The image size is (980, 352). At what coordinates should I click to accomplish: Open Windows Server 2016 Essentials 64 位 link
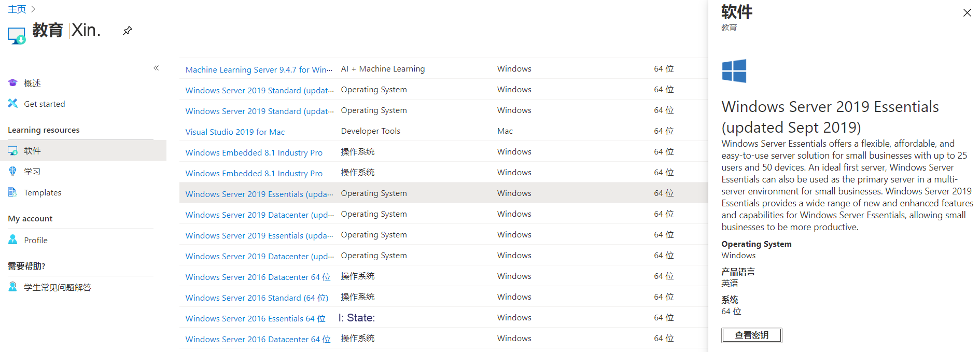coord(256,318)
